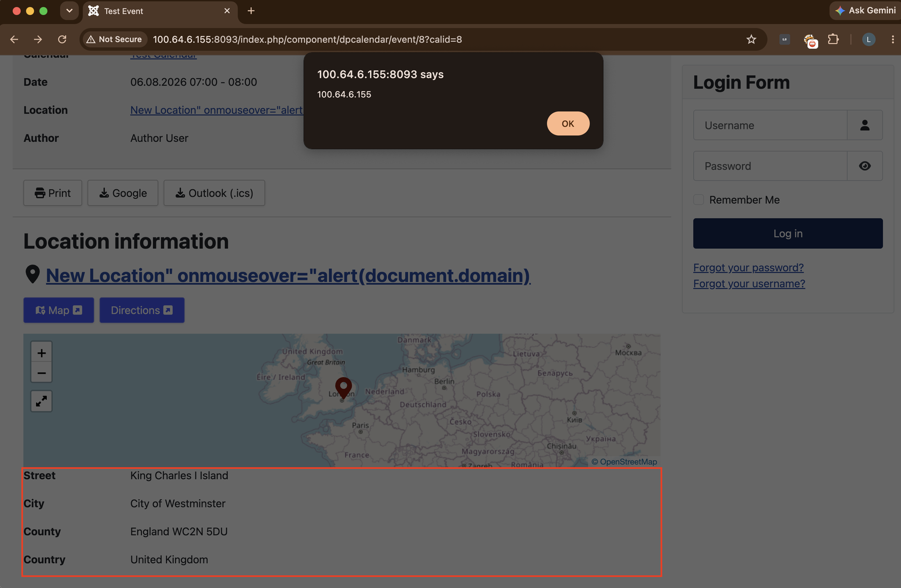Click the location pin icon beside heading

pos(33,275)
